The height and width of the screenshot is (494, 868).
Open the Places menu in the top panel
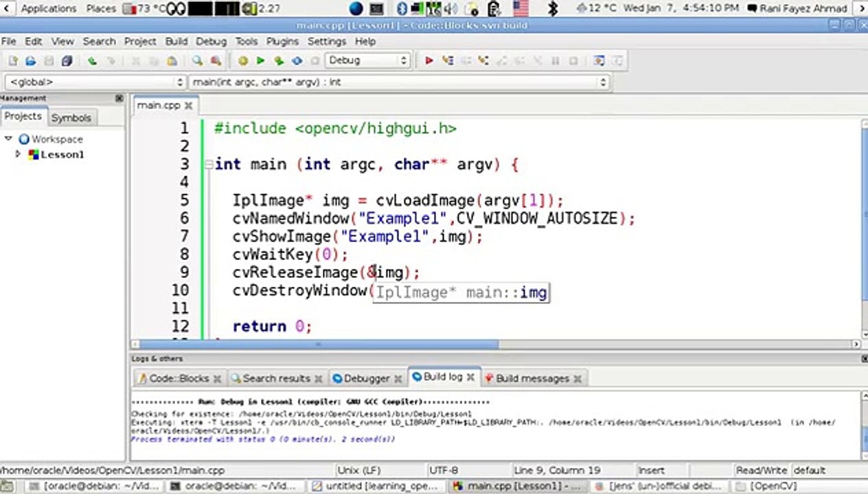[x=101, y=8]
